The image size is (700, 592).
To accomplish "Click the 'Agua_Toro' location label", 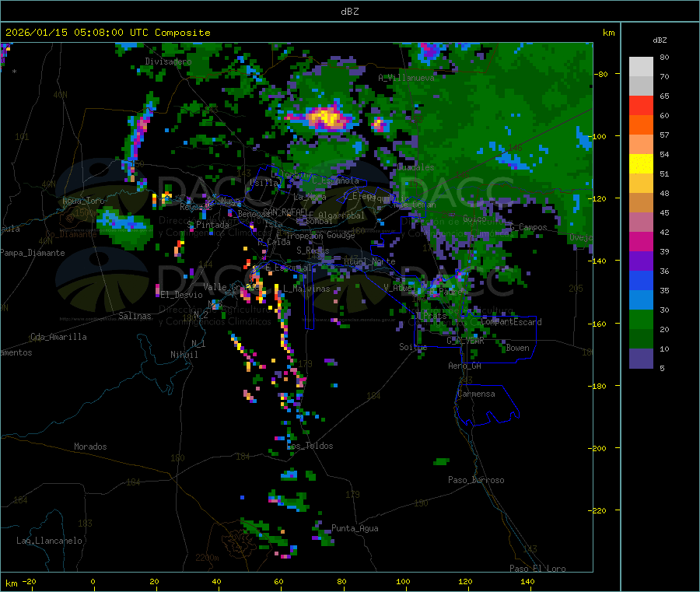I will pyautogui.click(x=83, y=201).
